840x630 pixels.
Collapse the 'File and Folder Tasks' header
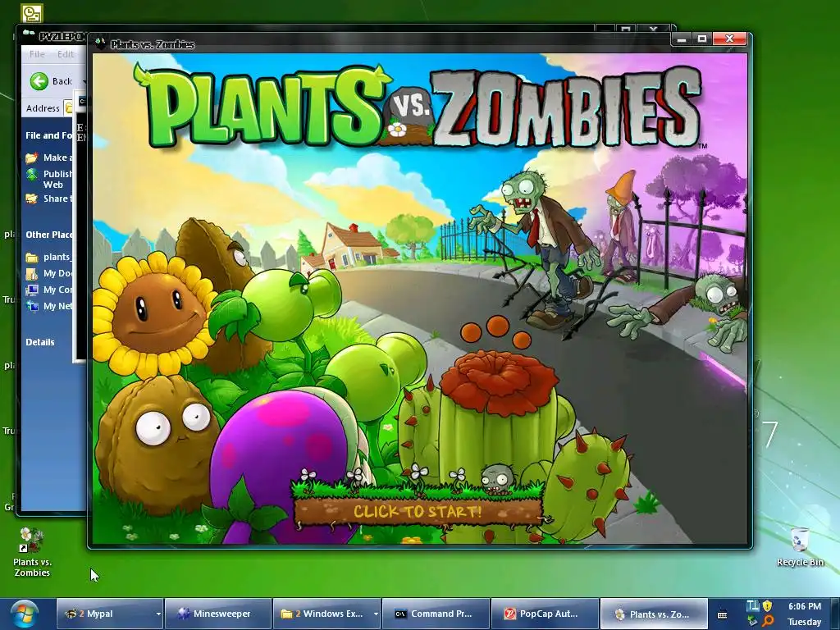[48, 135]
